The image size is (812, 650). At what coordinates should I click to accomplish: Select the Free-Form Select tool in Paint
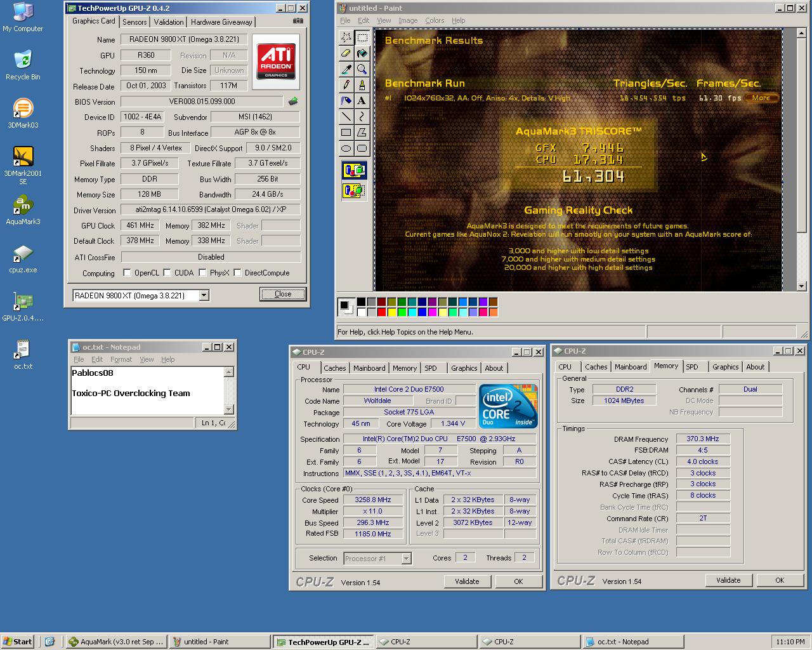(346, 37)
